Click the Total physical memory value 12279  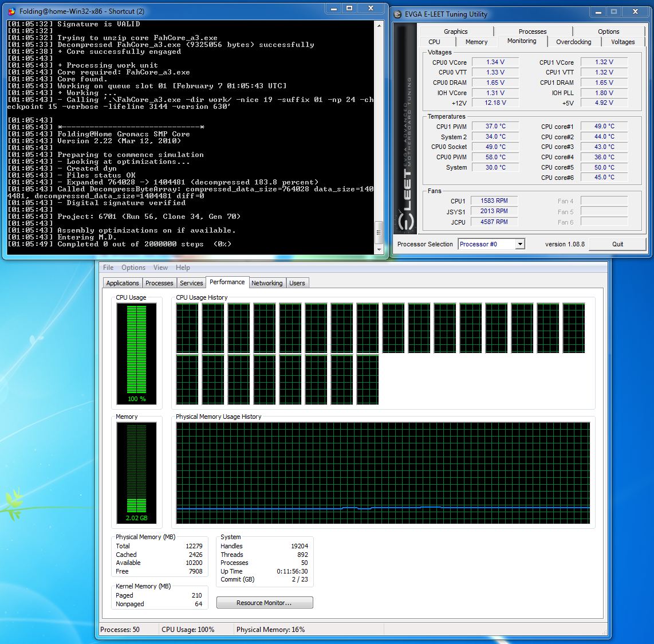[x=194, y=546]
